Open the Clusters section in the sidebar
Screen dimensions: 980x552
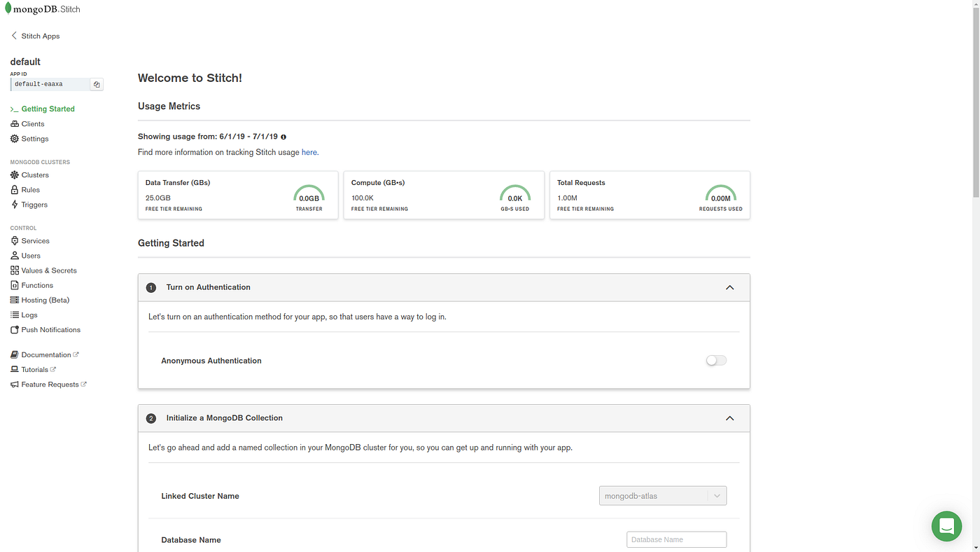34,174
